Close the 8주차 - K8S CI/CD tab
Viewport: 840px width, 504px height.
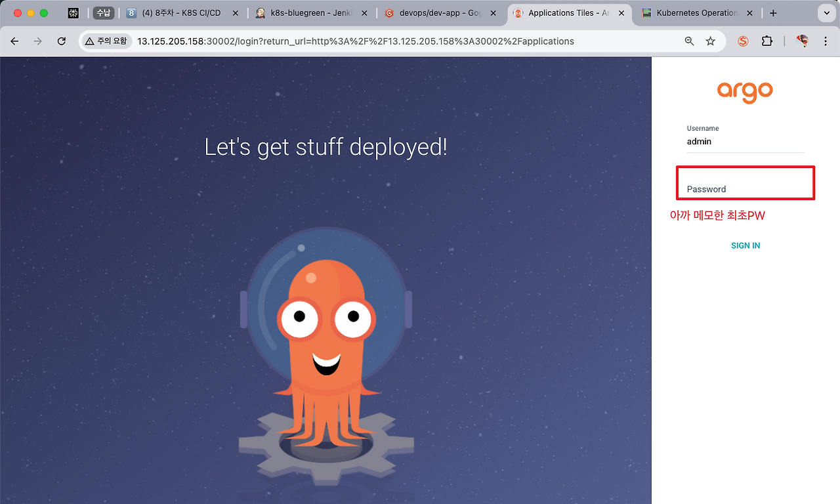[x=236, y=13]
